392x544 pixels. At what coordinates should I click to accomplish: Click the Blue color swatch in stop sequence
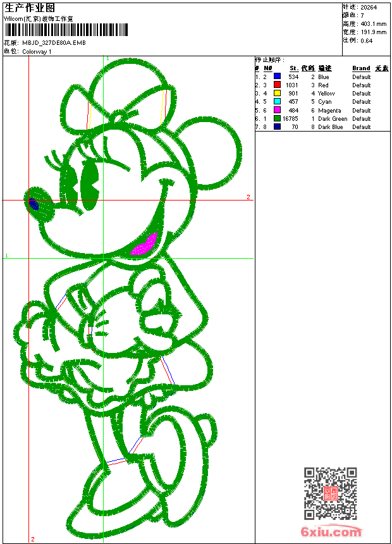277,77
